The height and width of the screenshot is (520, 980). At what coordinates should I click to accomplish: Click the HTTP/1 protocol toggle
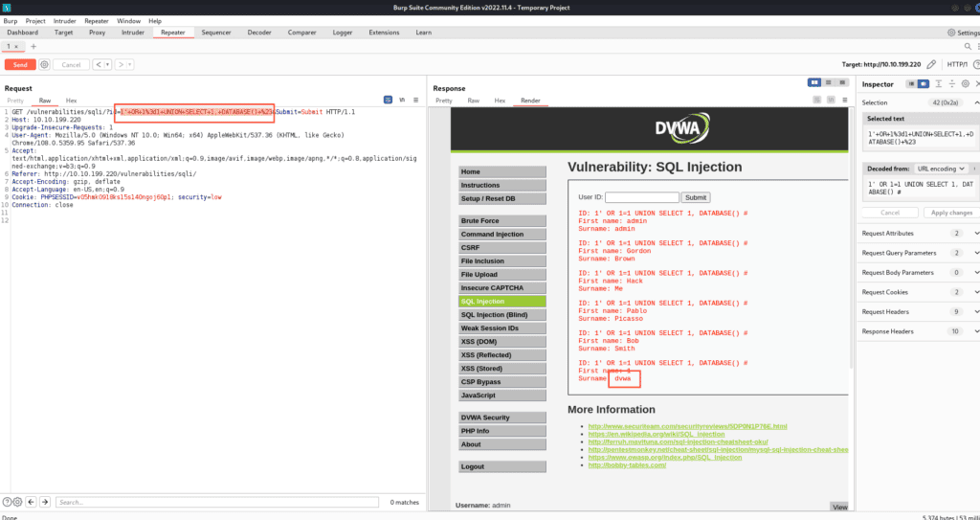tap(956, 64)
